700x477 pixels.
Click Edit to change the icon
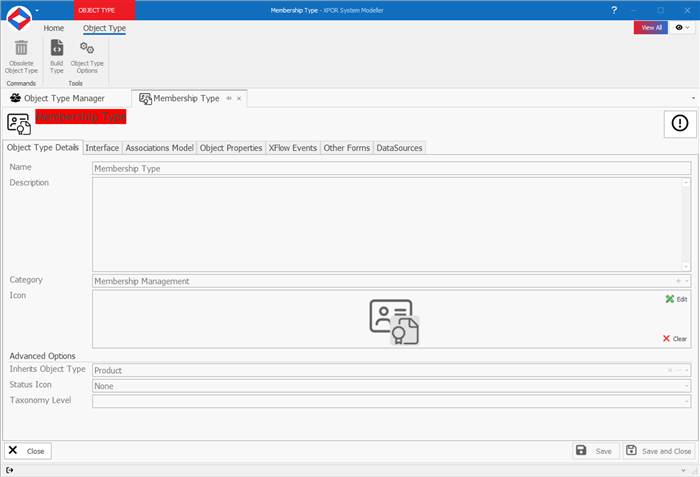coord(676,299)
